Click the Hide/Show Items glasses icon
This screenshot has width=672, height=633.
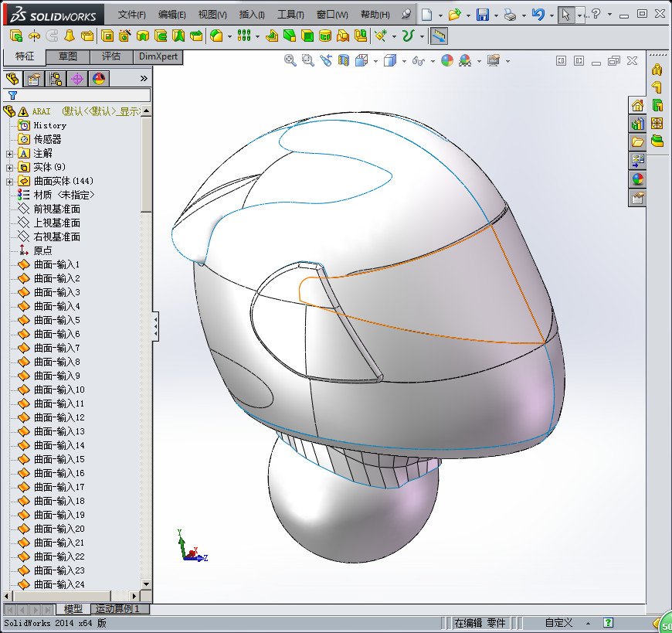(x=418, y=60)
